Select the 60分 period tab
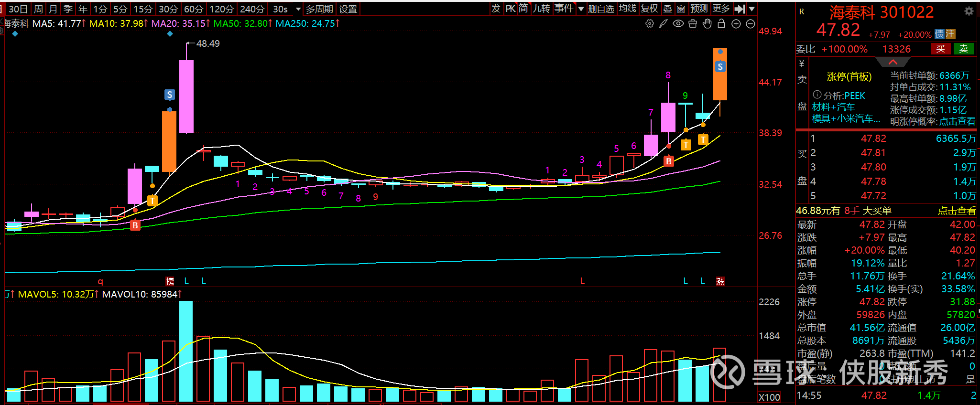The width and height of the screenshot is (980, 405). coord(194,9)
